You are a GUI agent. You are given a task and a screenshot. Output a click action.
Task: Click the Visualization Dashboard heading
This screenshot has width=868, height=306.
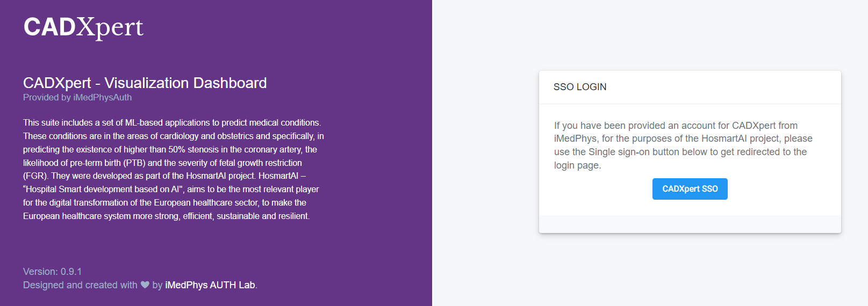pyautogui.click(x=145, y=83)
